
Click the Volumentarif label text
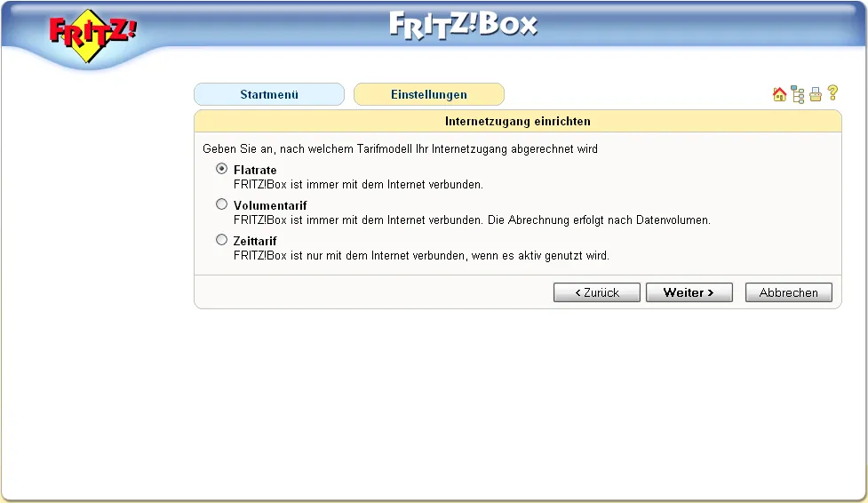tap(270, 205)
